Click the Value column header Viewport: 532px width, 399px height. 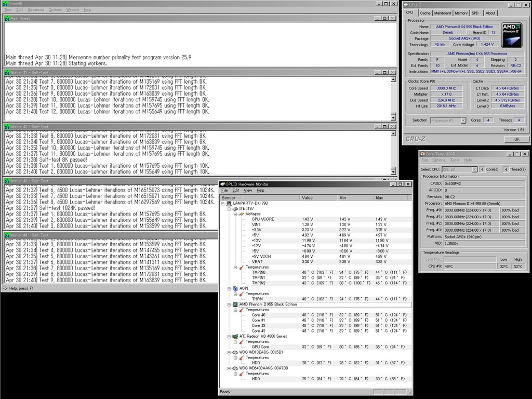(x=308, y=197)
